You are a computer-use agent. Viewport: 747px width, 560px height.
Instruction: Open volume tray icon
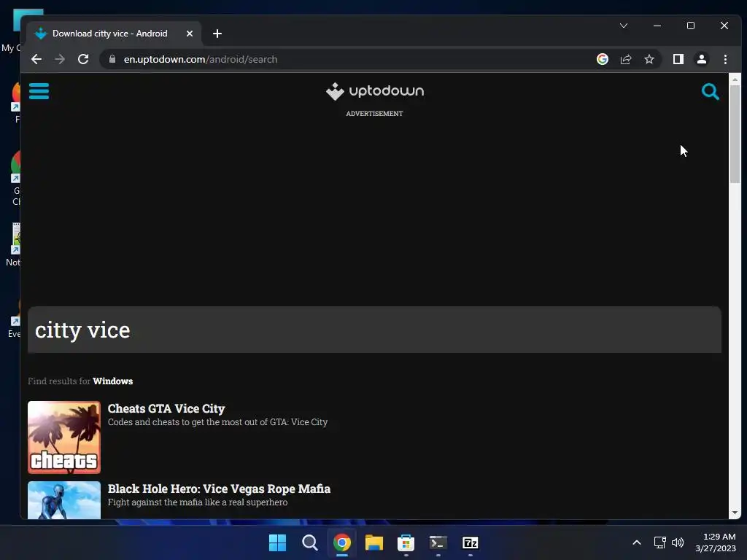tap(678, 542)
